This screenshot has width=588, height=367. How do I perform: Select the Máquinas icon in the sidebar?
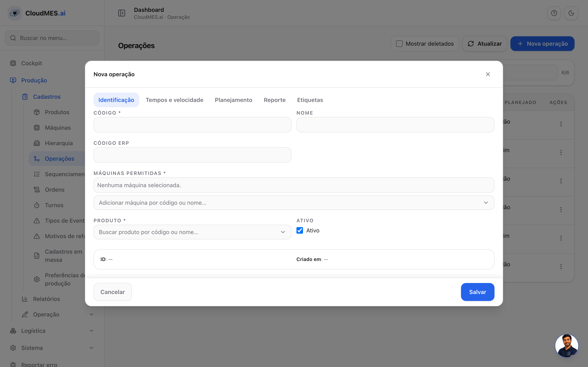(x=37, y=128)
